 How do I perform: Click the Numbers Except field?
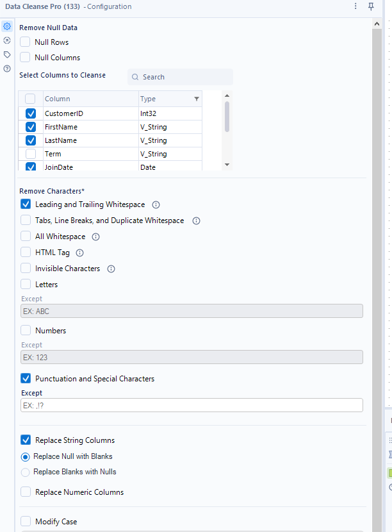192,357
